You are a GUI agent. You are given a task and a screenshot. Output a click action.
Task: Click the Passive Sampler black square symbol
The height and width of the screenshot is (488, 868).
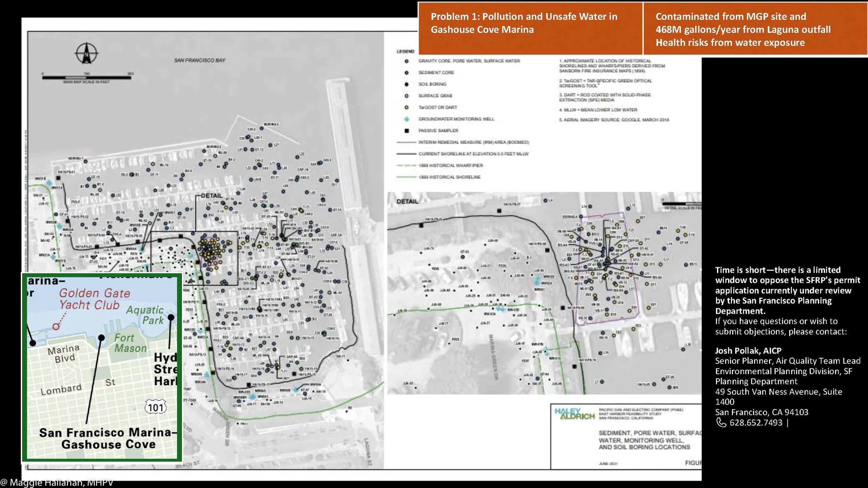coord(407,131)
